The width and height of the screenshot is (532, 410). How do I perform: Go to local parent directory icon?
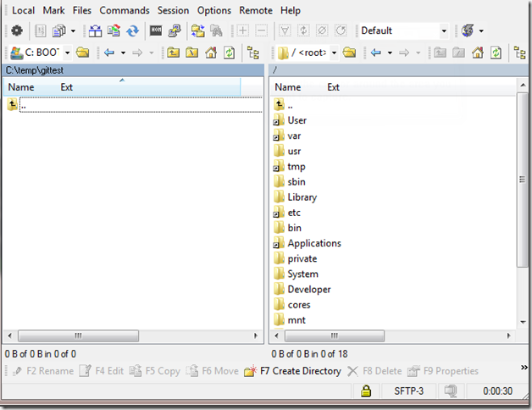(173, 53)
